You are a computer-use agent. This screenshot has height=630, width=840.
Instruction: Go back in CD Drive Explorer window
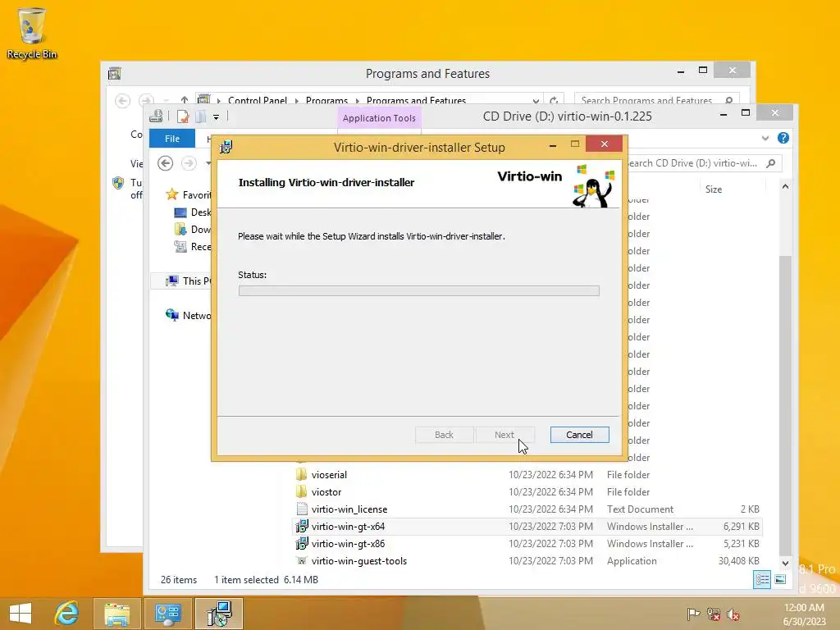[166, 163]
